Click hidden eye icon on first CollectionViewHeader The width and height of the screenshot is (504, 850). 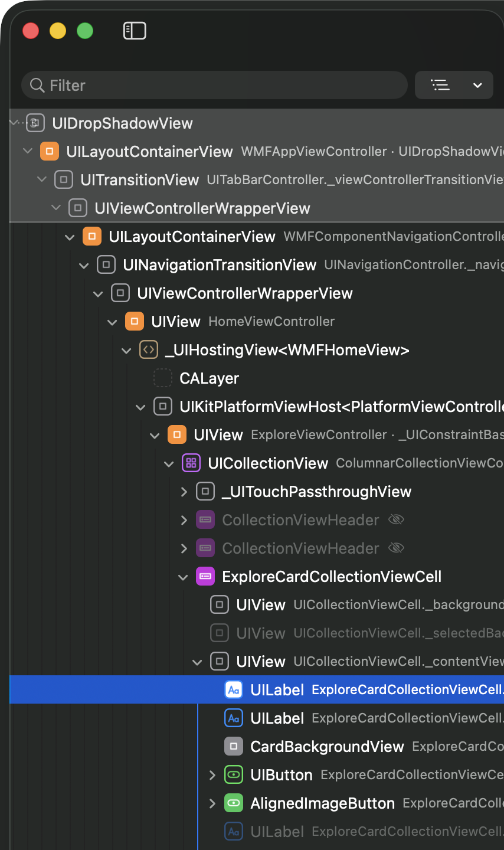point(396,519)
